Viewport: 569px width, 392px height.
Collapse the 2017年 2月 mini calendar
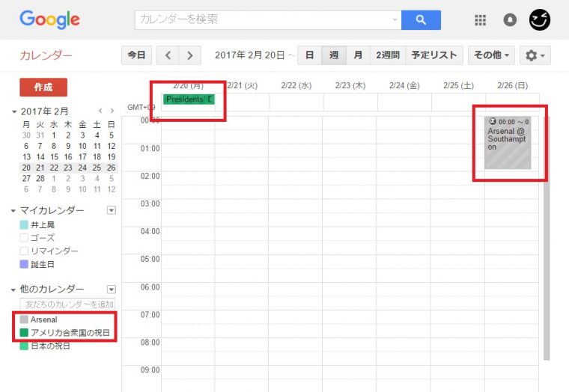(14, 111)
